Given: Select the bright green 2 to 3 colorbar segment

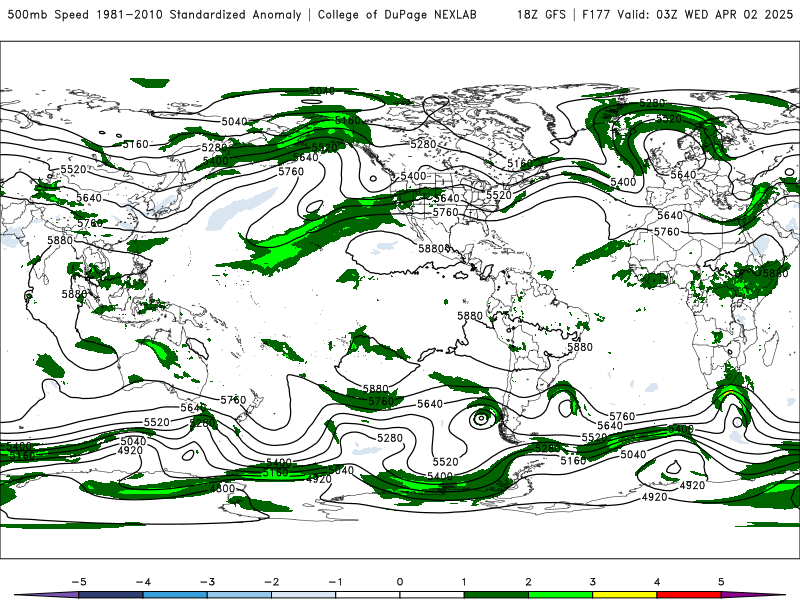Looking at the screenshot, I should click(560, 595).
